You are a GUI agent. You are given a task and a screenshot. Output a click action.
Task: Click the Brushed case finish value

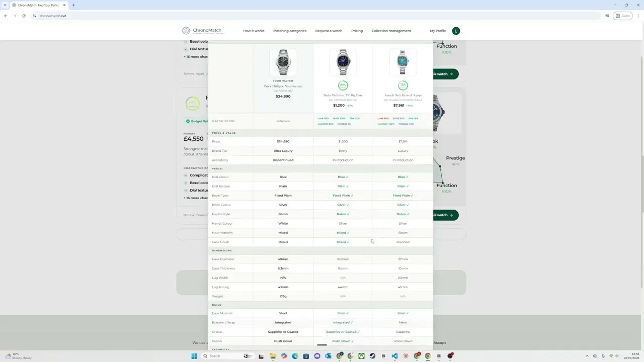click(x=403, y=242)
